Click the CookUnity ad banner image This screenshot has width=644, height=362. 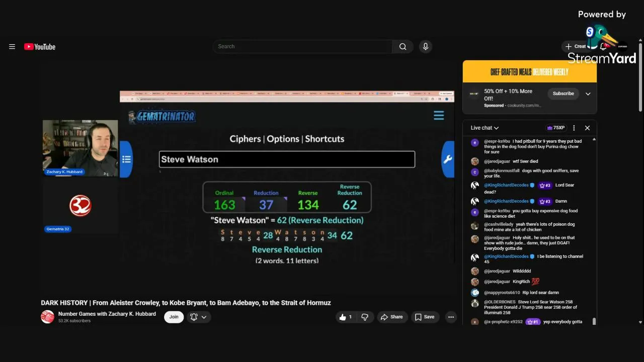[530, 72]
